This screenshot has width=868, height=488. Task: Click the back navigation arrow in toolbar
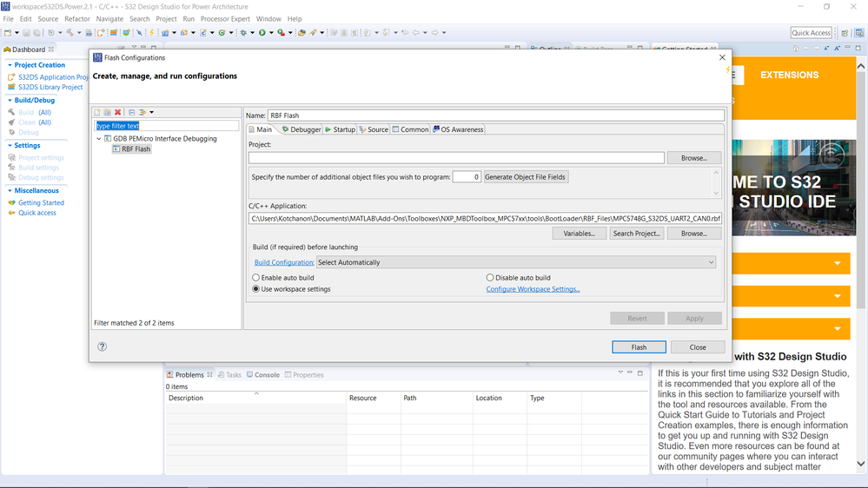pyautogui.click(x=415, y=33)
